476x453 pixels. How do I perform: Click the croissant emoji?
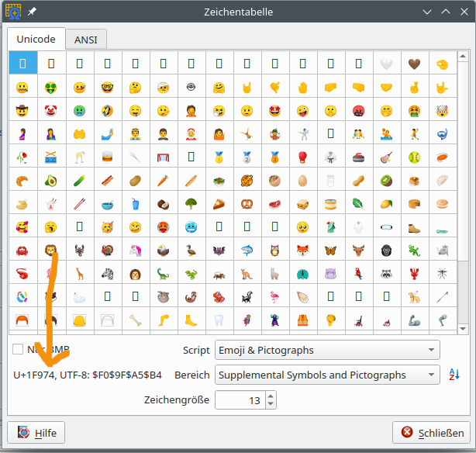coord(23,181)
